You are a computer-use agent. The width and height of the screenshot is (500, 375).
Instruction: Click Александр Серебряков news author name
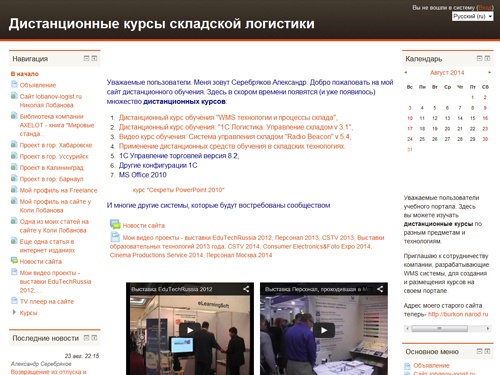click(x=41, y=364)
